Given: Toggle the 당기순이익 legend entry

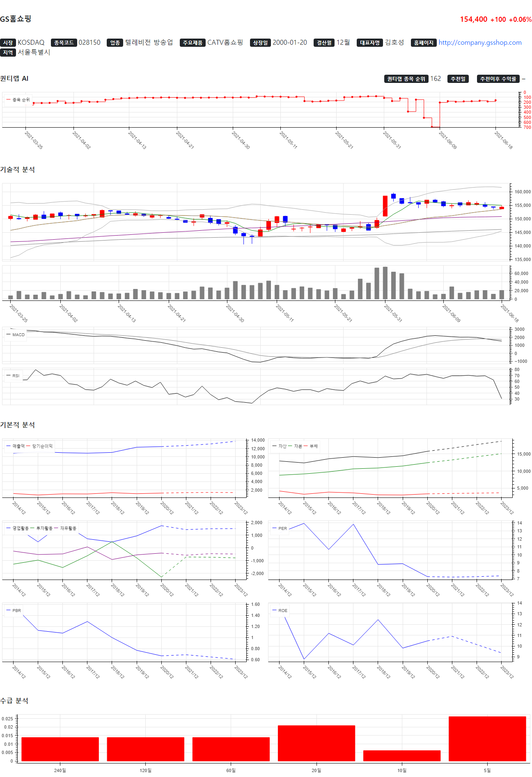Looking at the screenshot, I should click(39, 446).
